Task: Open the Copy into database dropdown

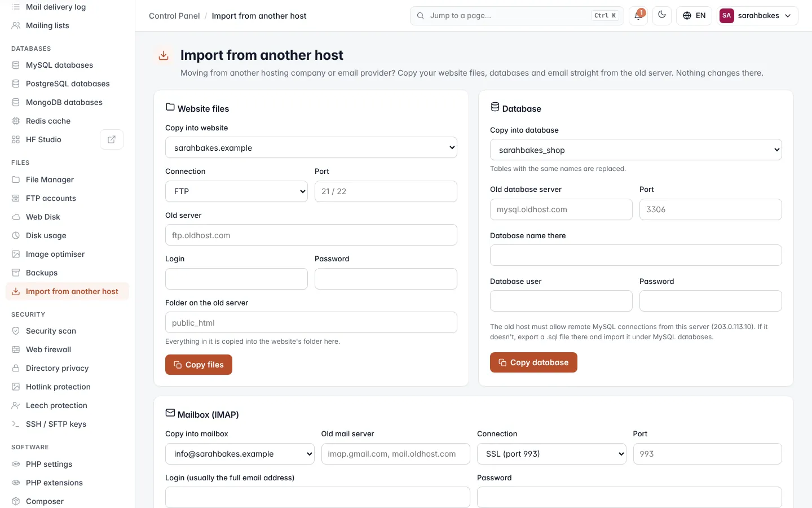Action: click(x=636, y=150)
